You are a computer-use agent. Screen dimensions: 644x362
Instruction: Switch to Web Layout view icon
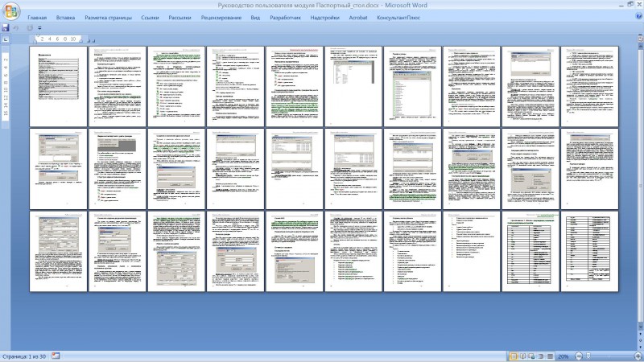pos(531,356)
